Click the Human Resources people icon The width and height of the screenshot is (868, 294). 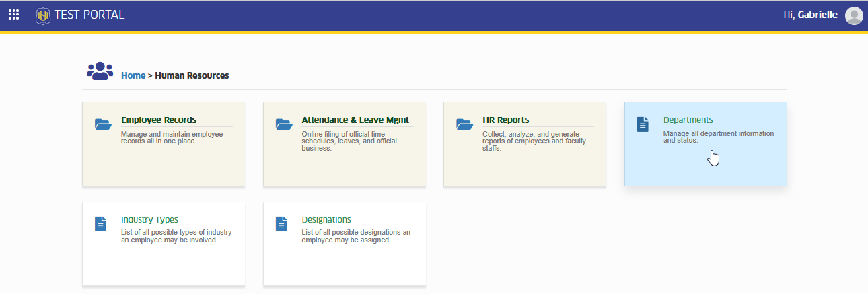pyautogui.click(x=100, y=71)
